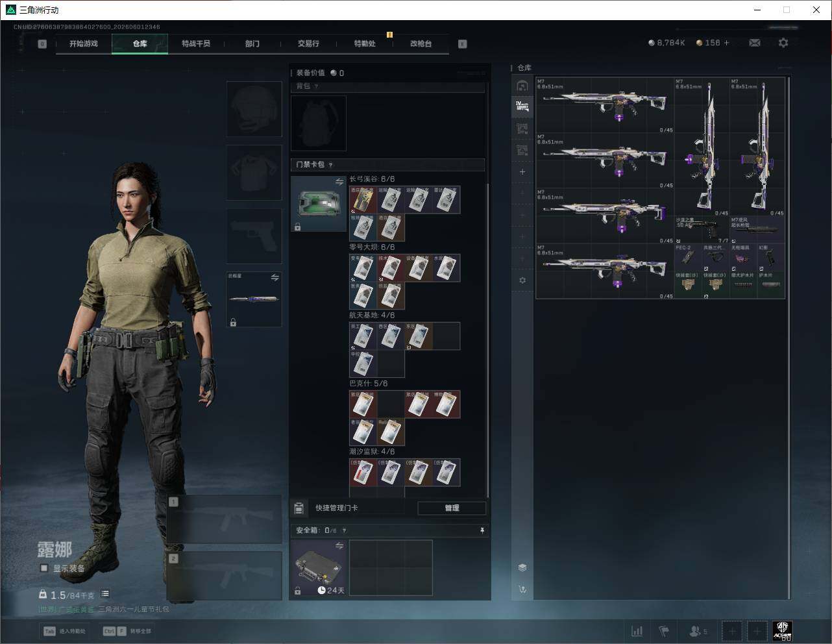The height and width of the screenshot is (644, 832).
Task: Click the 快捷管理门卡 clipboard icon
Action: click(299, 508)
